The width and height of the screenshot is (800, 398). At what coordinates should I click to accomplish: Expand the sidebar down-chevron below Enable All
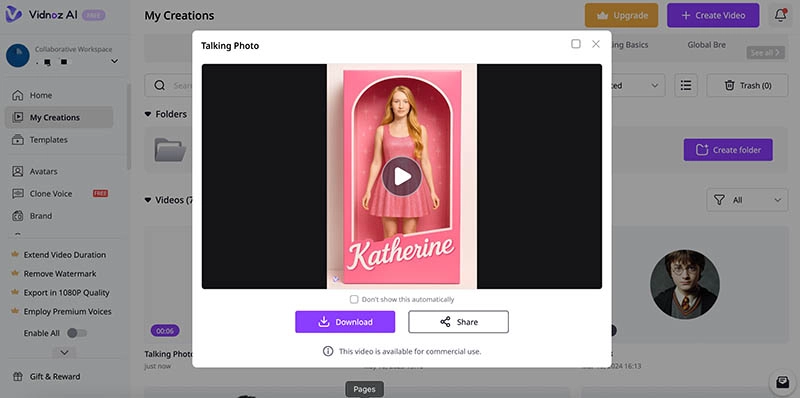point(64,352)
